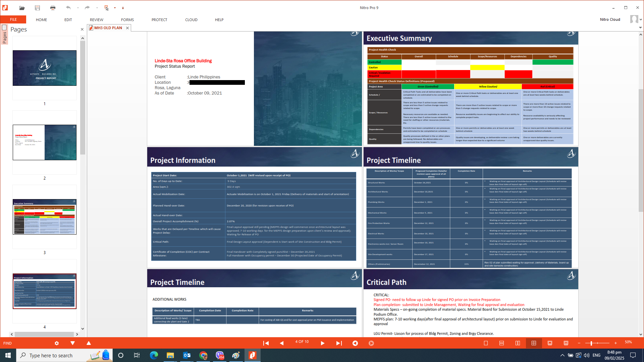Open the FILE menu
The height and width of the screenshot is (362, 644).
click(x=13, y=20)
